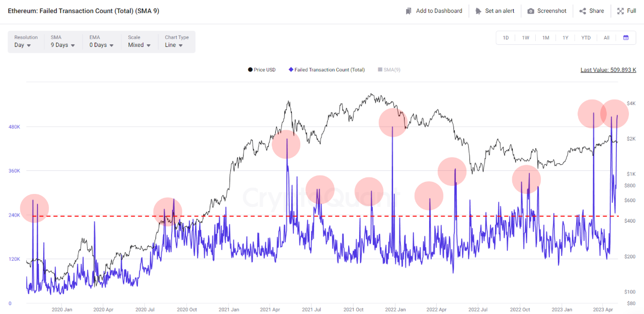
Task: Open the Resolution Day dropdown
Action: point(23,45)
